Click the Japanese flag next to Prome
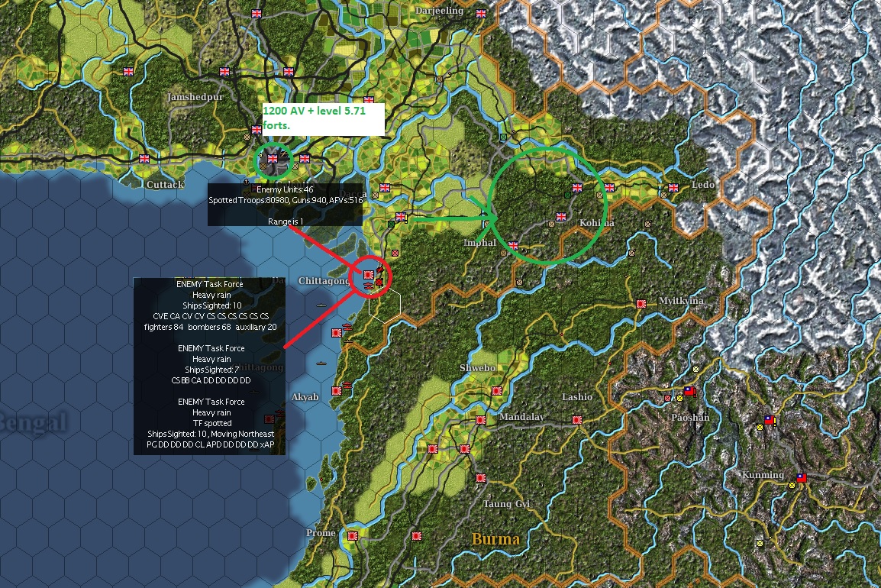The image size is (881, 588). pos(353,536)
